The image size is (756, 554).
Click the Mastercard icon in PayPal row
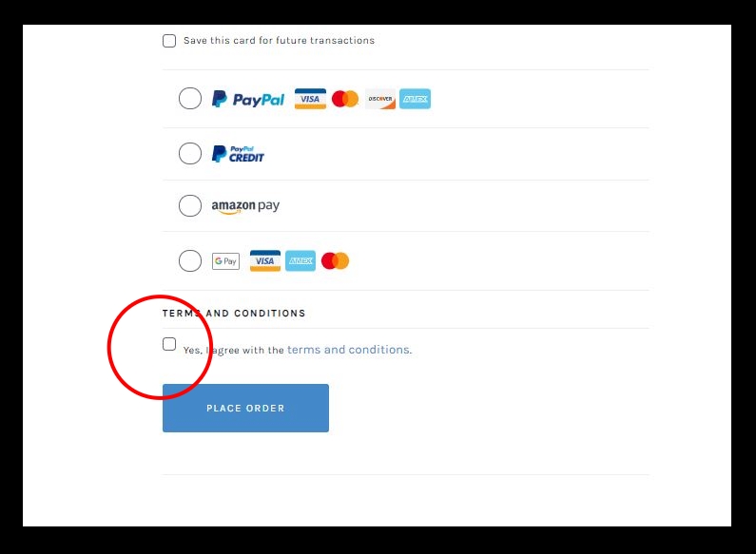click(x=345, y=99)
